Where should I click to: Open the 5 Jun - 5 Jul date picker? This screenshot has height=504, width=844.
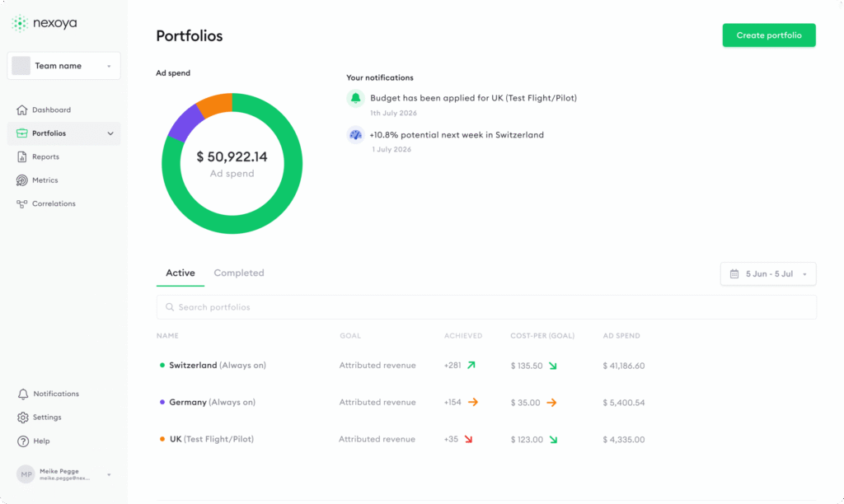(768, 273)
